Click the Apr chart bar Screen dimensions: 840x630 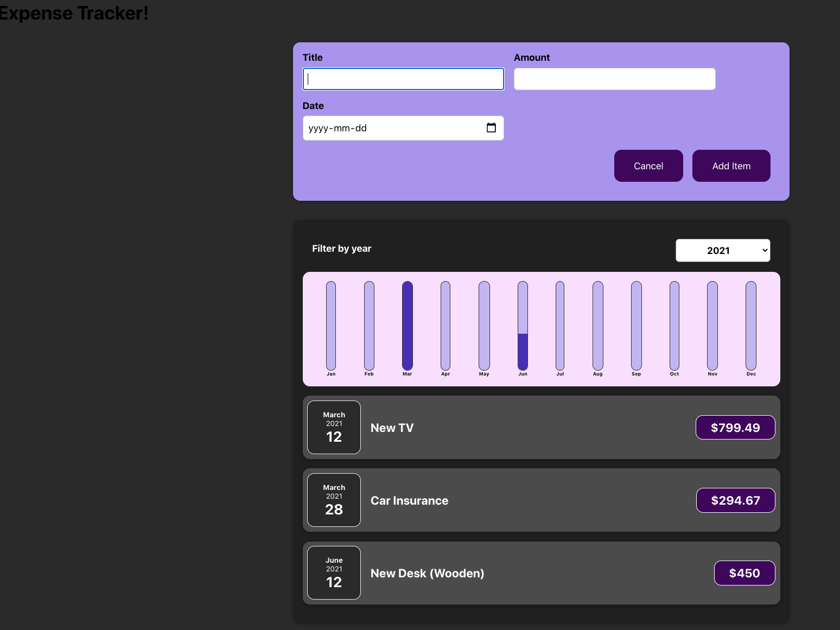coord(446,326)
